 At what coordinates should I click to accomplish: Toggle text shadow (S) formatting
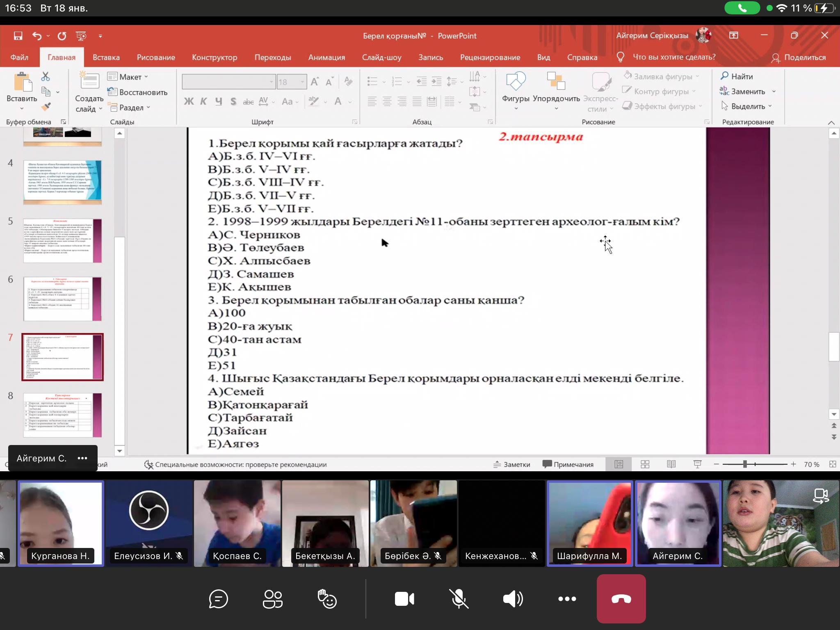click(233, 101)
